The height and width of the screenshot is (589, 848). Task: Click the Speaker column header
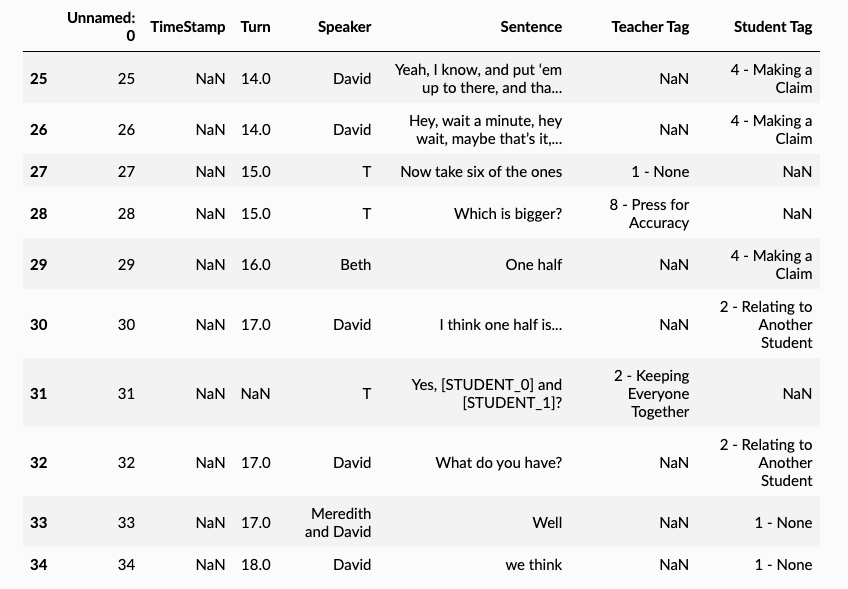pyautogui.click(x=344, y=27)
